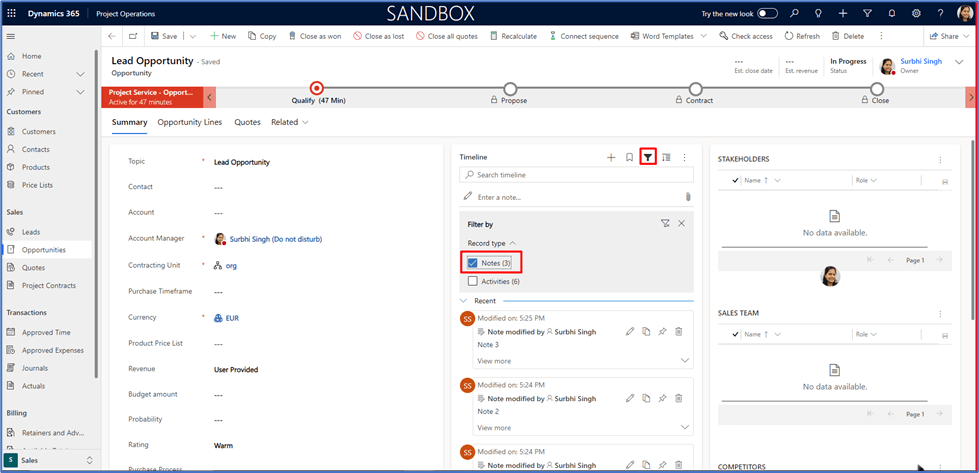Toggle the Try the new look switch
The image size is (979, 473).
767,13
